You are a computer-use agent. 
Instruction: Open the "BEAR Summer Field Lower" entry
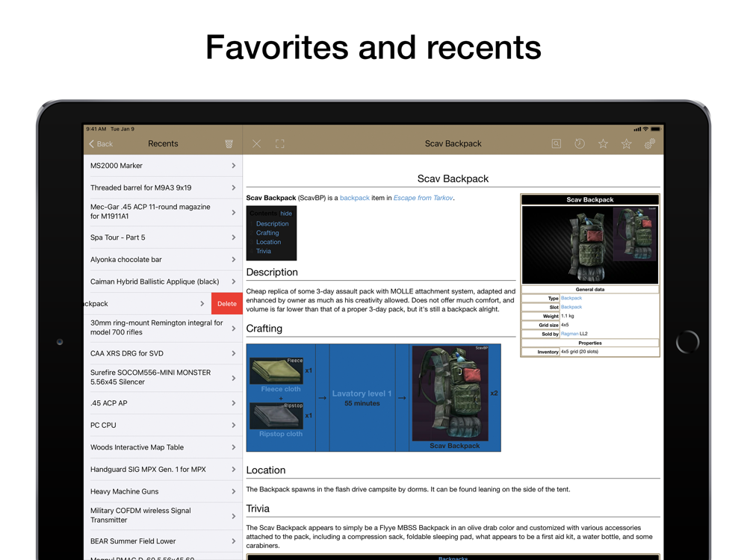tap(163, 541)
